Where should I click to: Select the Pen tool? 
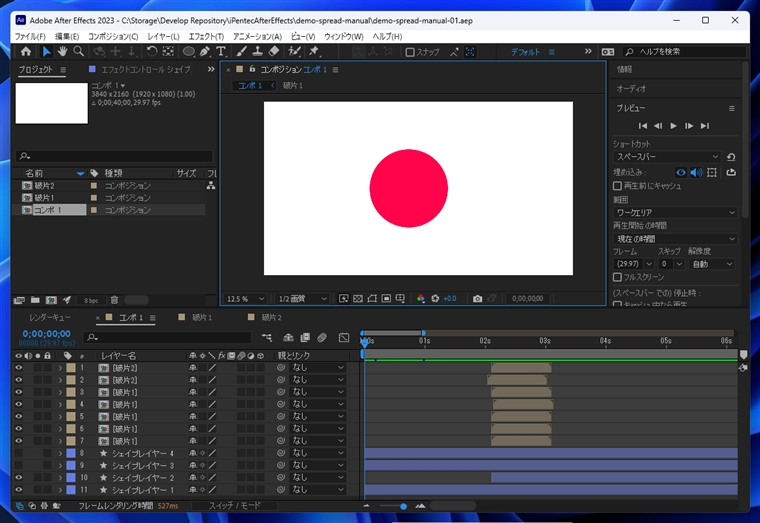[205, 51]
